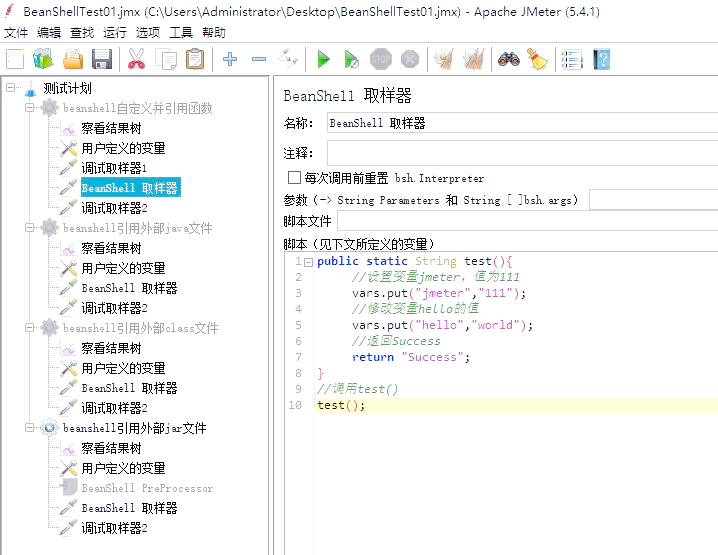Click the Clear results broom icon
718x555 pixels.
(444, 59)
